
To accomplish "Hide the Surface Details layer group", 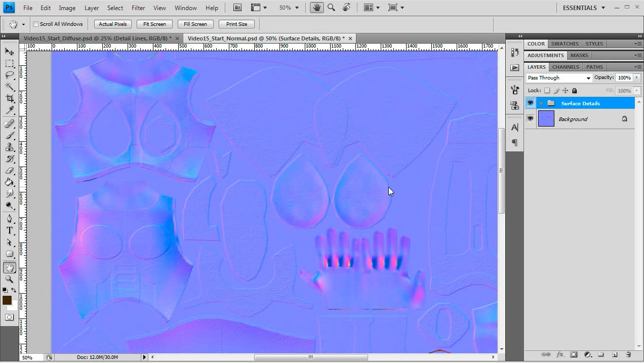I will 530,103.
